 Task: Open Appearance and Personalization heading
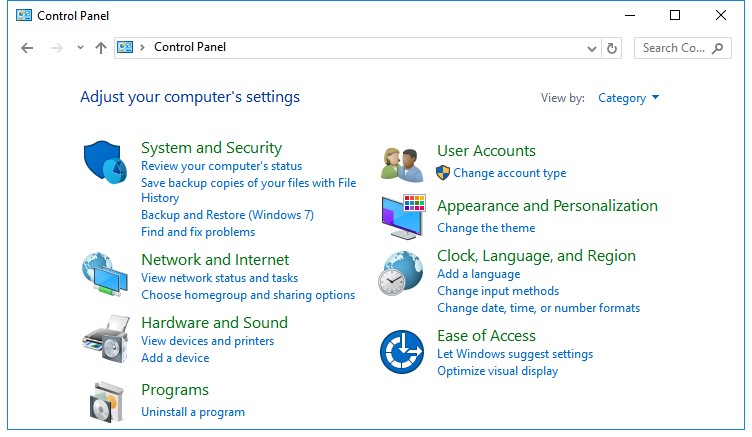pyautogui.click(x=547, y=206)
